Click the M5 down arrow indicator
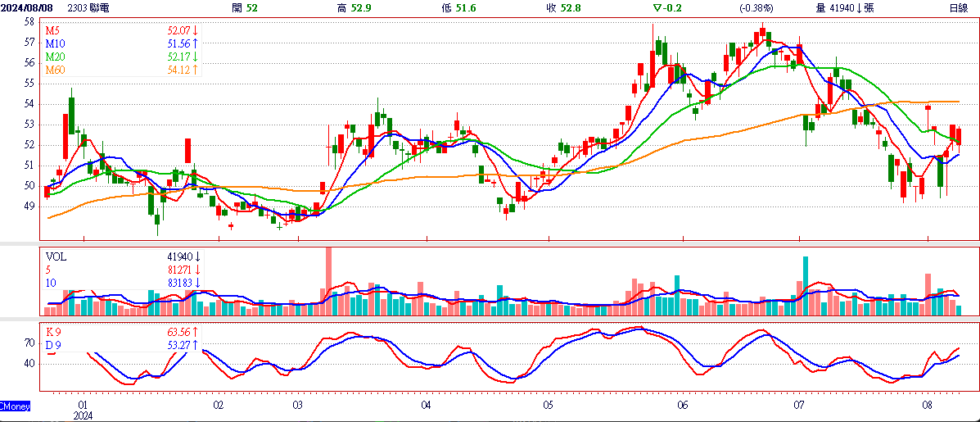This screenshot has width=980, height=422. point(196,30)
